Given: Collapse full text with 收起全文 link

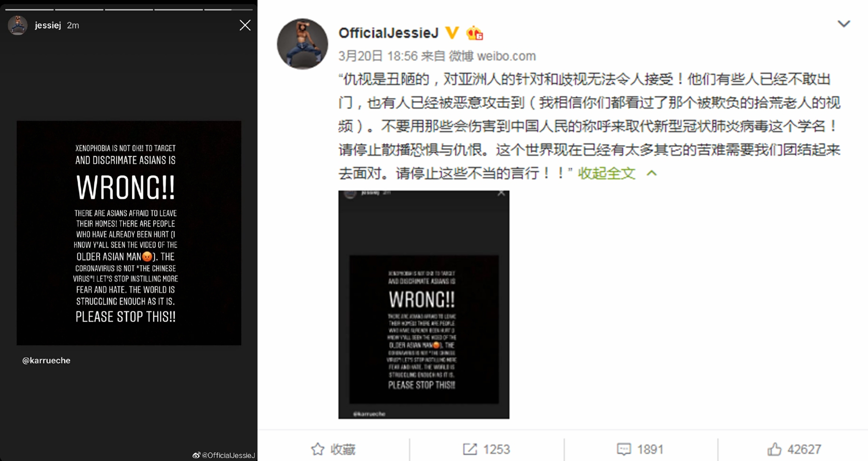Looking at the screenshot, I should (607, 173).
